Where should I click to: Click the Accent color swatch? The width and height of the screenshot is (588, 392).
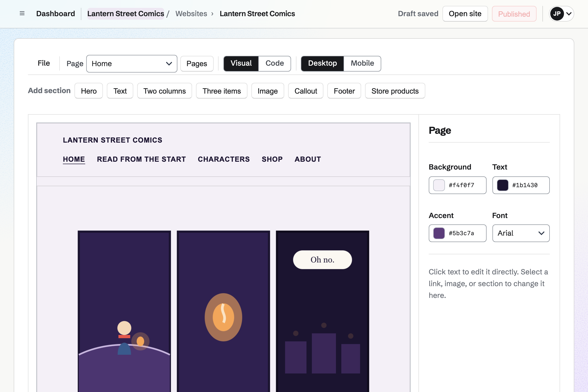click(439, 233)
